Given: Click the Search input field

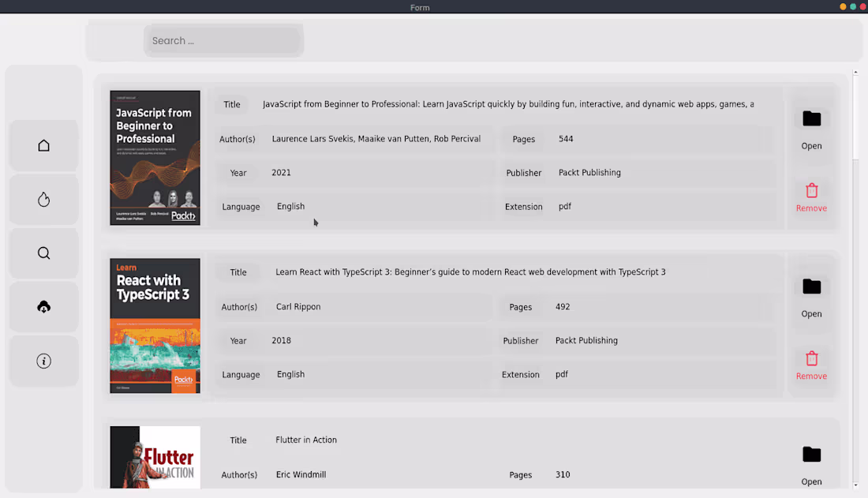Looking at the screenshot, I should [x=223, y=39].
